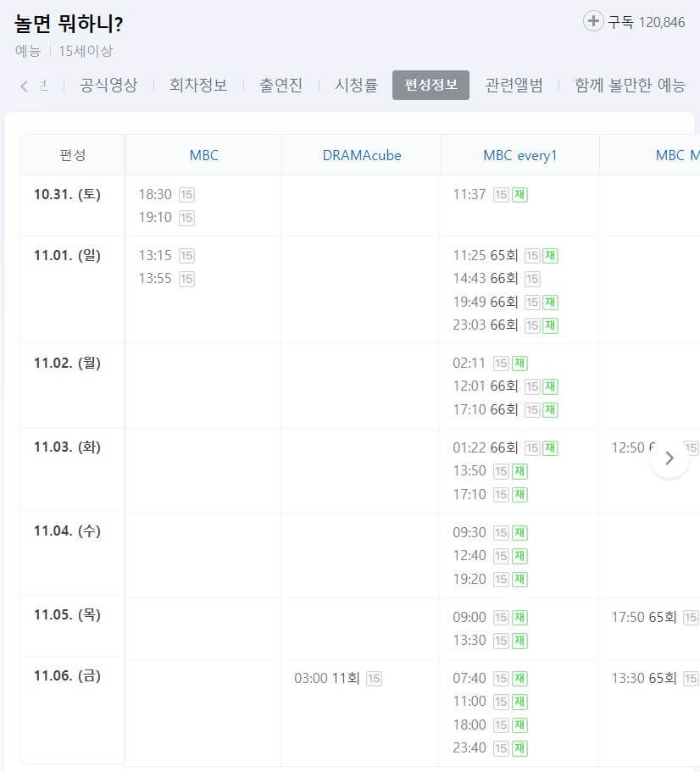Click the right arrow to show more channels
This screenshot has width=700, height=772.
tap(669, 458)
